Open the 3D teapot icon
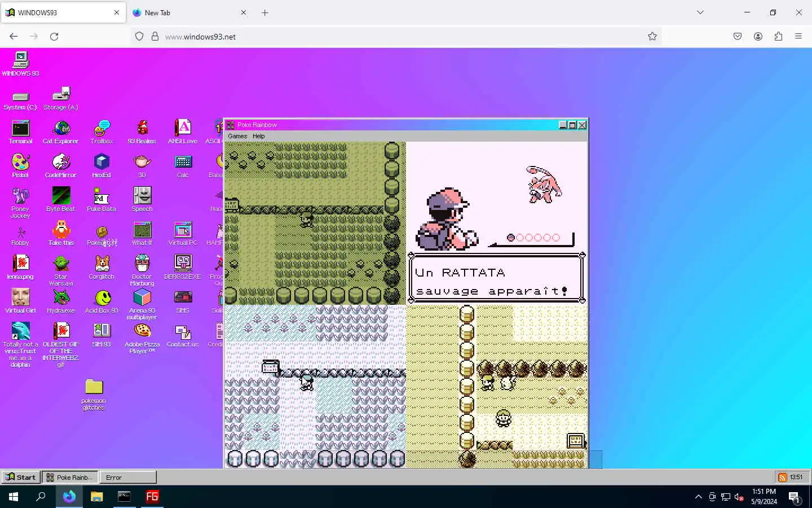The image size is (812, 508). pyautogui.click(x=142, y=167)
